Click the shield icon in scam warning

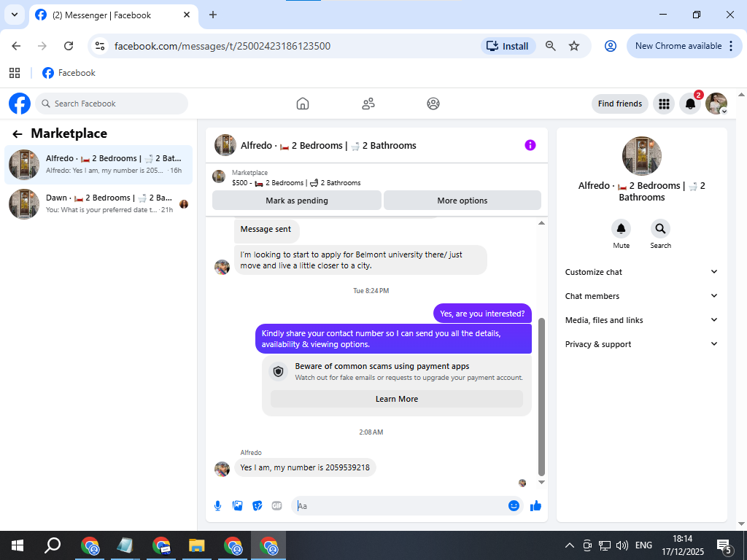click(x=279, y=371)
